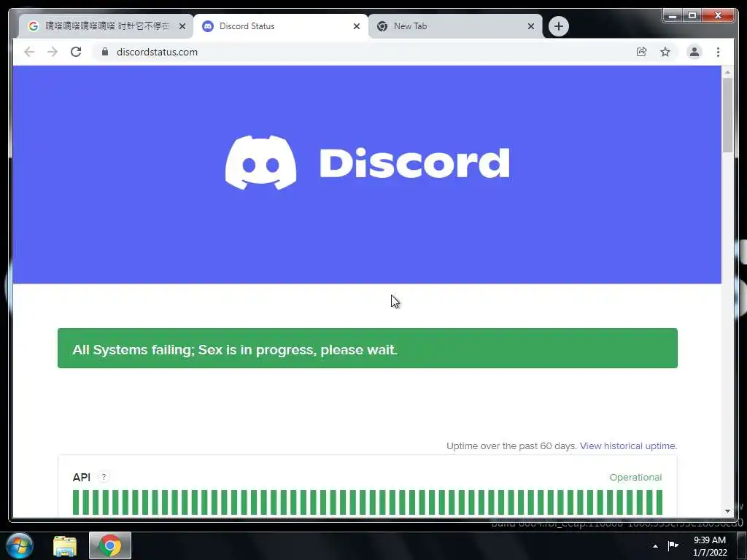The height and width of the screenshot is (560, 747).
Task: Close the New Tab tab
Action: click(x=531, y=26)
